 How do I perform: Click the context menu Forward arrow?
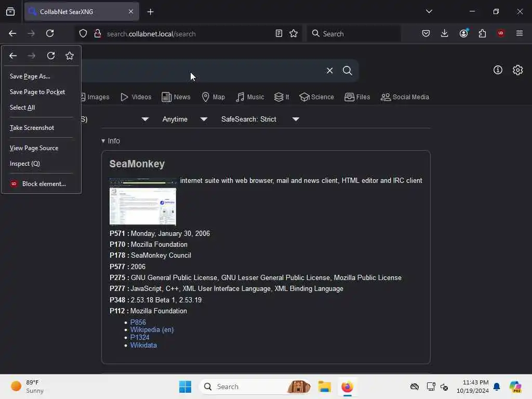point(32,56)
